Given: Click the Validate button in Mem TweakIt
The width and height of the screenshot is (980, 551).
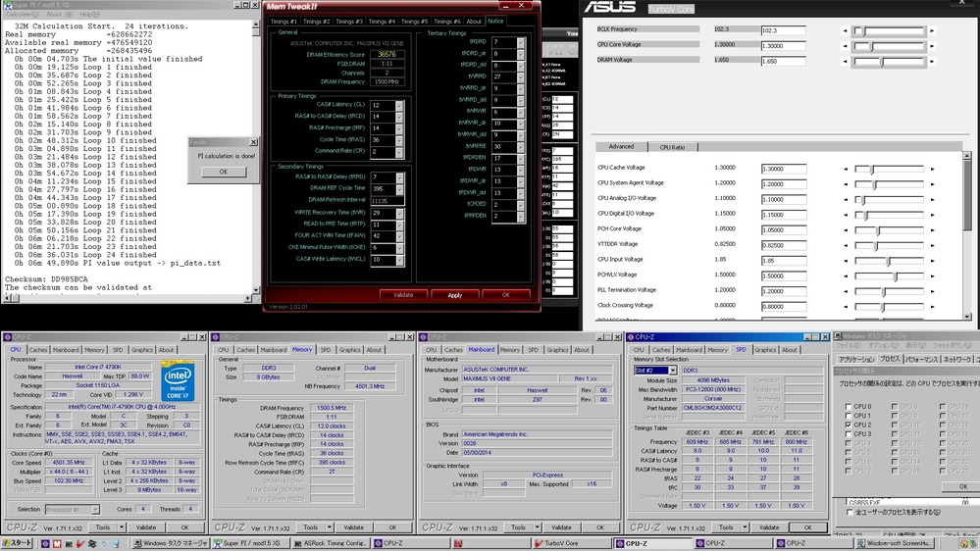Looking at the screenshot, I should 403,295.
